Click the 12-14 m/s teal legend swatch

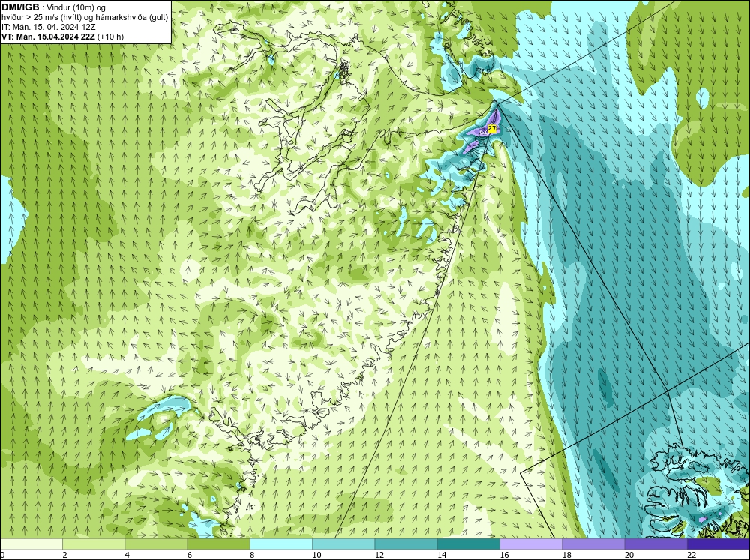coord(406,544)
